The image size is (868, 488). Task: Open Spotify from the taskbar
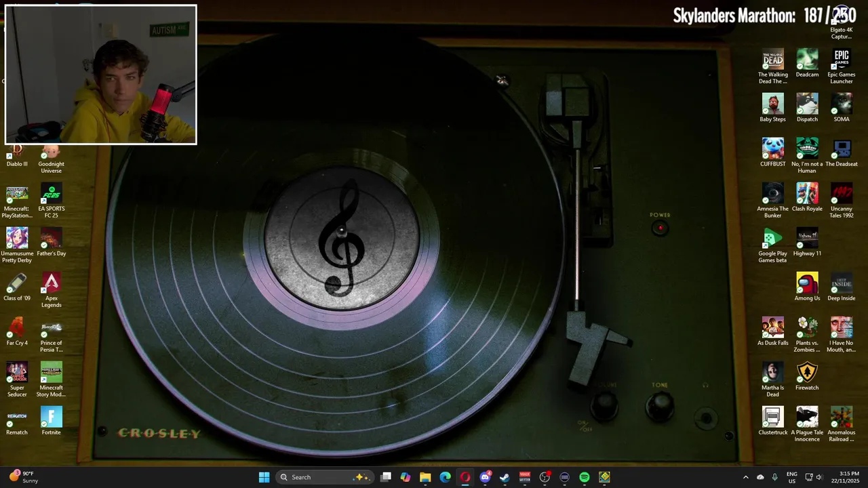(585, 477)
